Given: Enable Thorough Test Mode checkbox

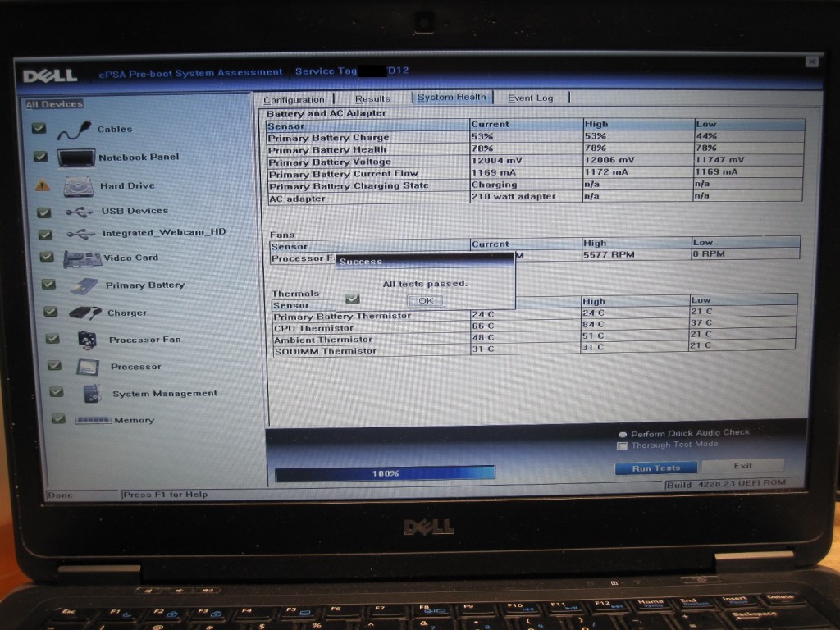Looking at the screenshot, I should [x=623, y=445].
